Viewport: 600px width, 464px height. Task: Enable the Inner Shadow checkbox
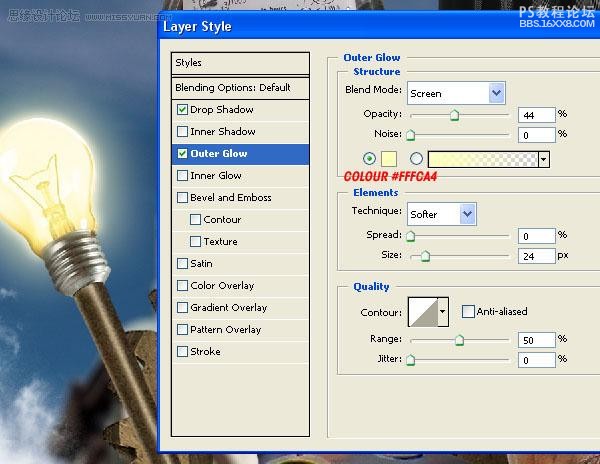(x=183, y=132)
